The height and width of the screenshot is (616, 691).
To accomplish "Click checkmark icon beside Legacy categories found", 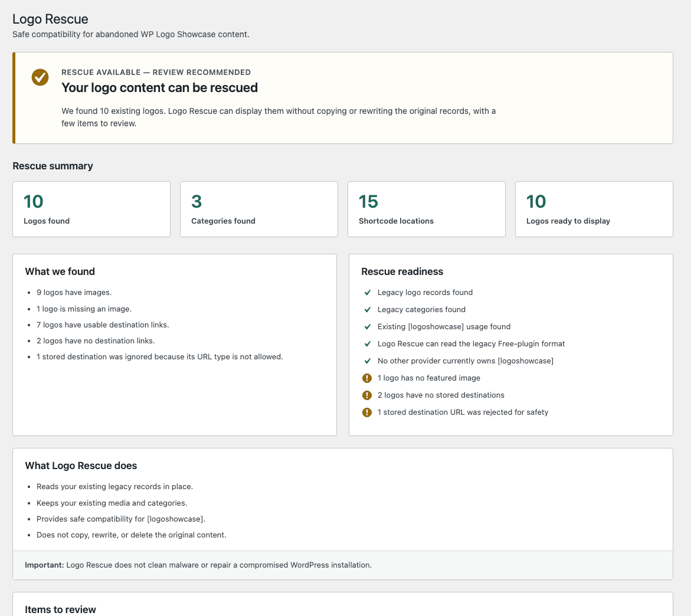I will click(368, 310).
